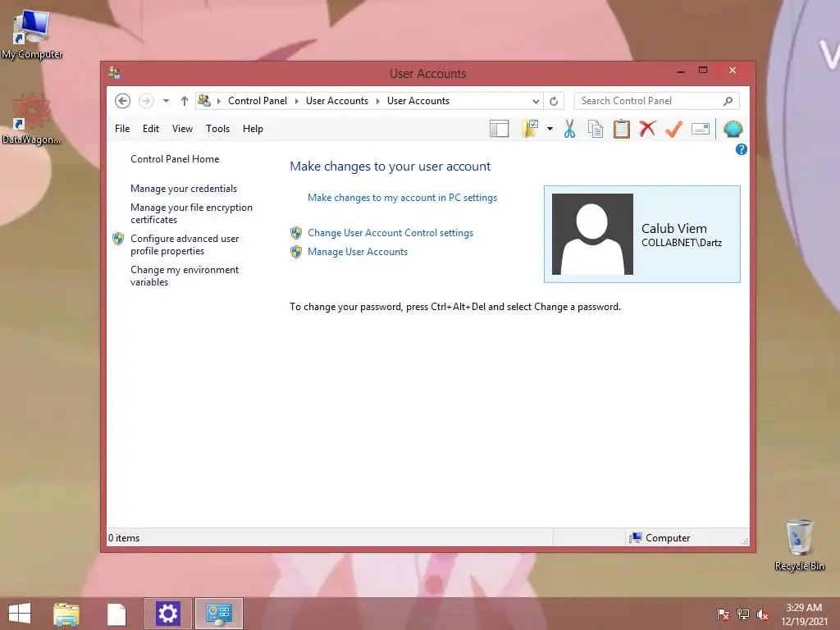This screenshot has width=840, height=630.
Task: Select the Recycle Bin desktop icon
Action: (799, 545)
